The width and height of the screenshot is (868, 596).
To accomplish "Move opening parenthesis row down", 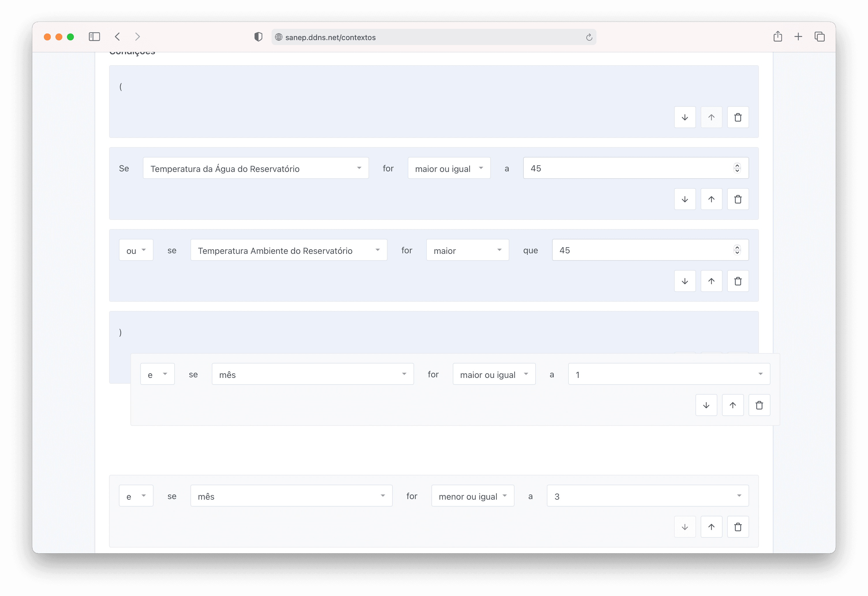I will click(684, 117).
